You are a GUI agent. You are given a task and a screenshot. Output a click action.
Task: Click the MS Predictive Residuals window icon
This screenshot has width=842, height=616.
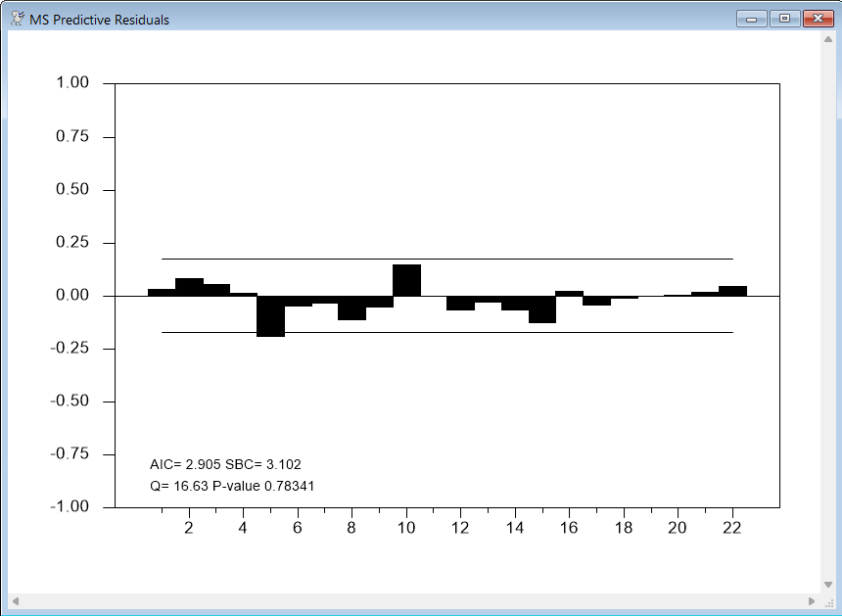(17, 20)
